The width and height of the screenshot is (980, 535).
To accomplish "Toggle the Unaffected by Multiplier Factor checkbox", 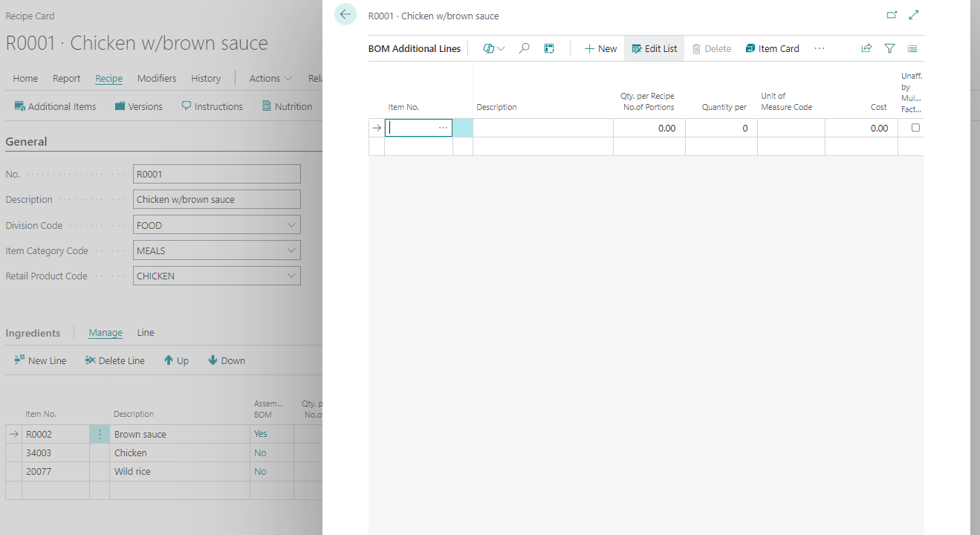I will click(x=915, y=128).
